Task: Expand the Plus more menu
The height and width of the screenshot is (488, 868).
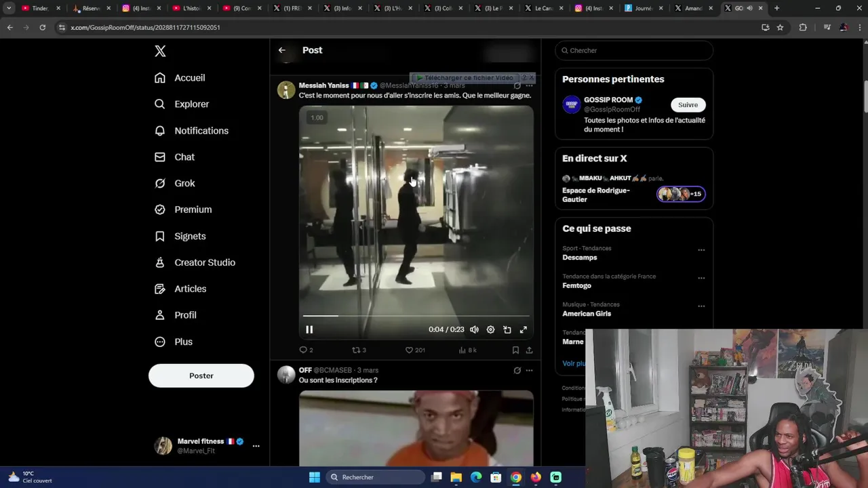Action: [174, 342]
